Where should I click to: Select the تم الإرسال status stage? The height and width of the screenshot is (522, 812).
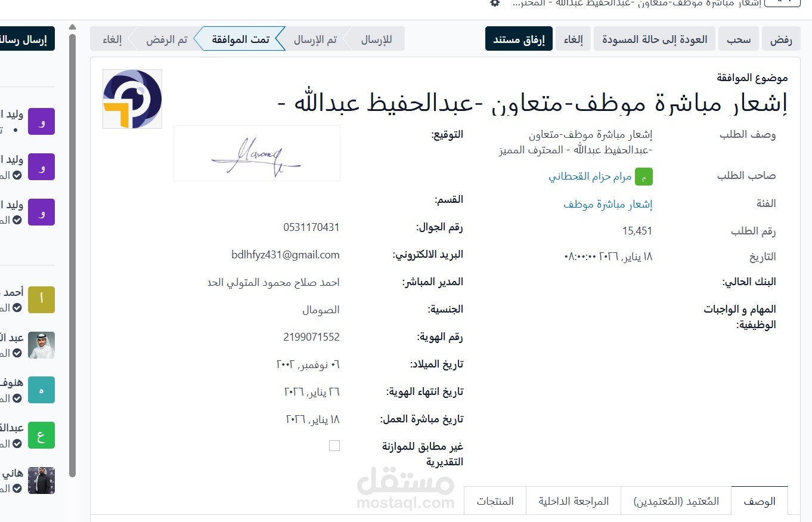coord(315,39)
